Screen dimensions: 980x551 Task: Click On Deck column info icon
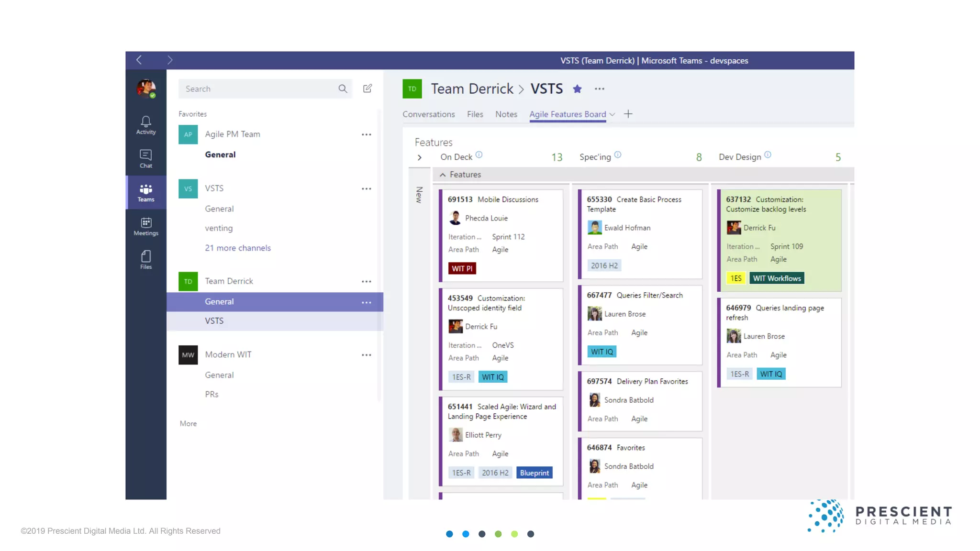479,155
